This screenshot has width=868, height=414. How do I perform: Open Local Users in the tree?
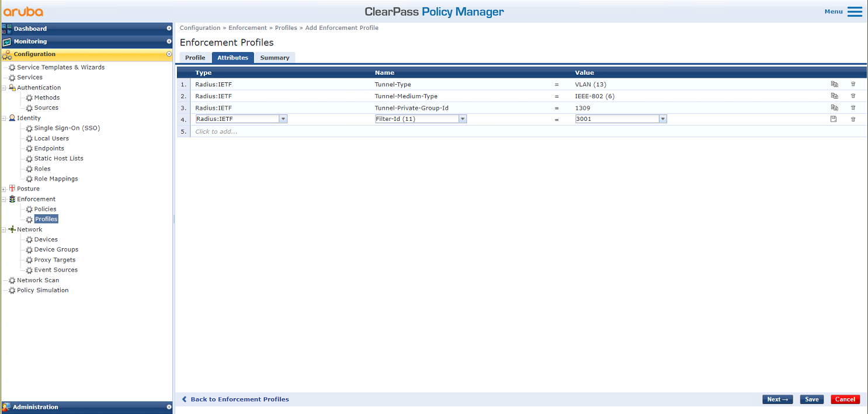[51, 138]
